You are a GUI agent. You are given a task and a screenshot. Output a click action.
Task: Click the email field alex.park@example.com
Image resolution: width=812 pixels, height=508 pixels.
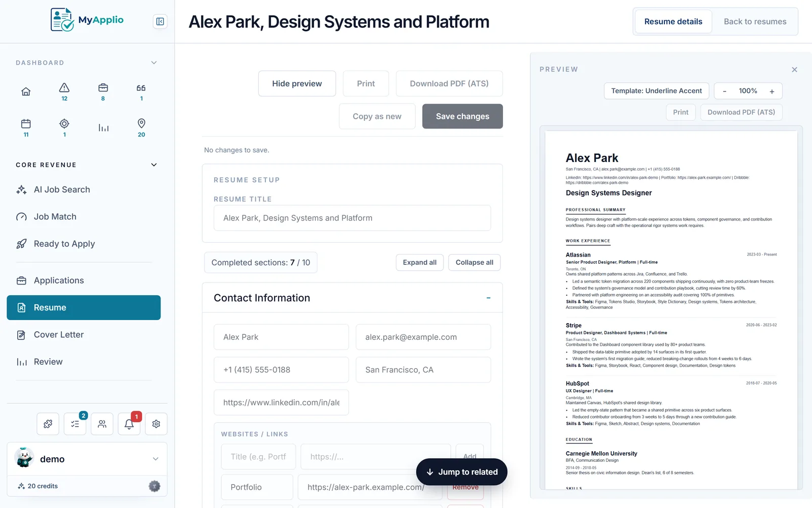(423, 337)
